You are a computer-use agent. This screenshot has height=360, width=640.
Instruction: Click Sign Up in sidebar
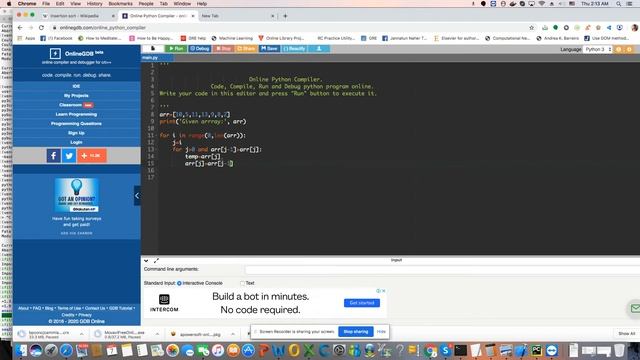point(76,133)
